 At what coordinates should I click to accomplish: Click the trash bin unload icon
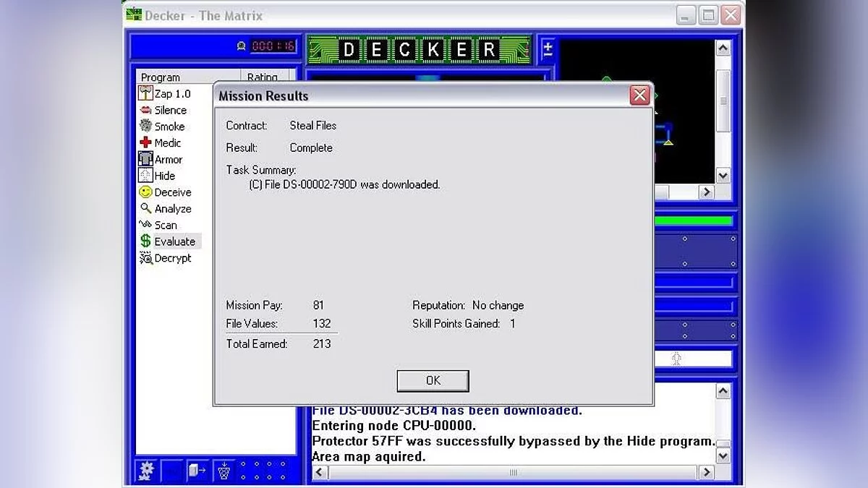coord(224,471)
